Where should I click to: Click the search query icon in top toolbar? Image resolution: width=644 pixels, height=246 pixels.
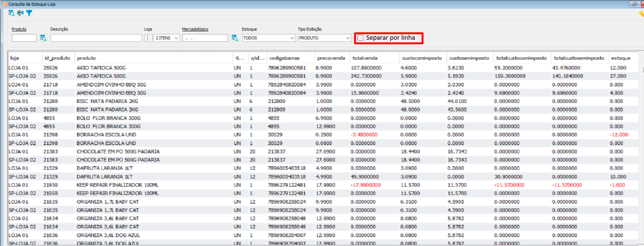(11, 13)
